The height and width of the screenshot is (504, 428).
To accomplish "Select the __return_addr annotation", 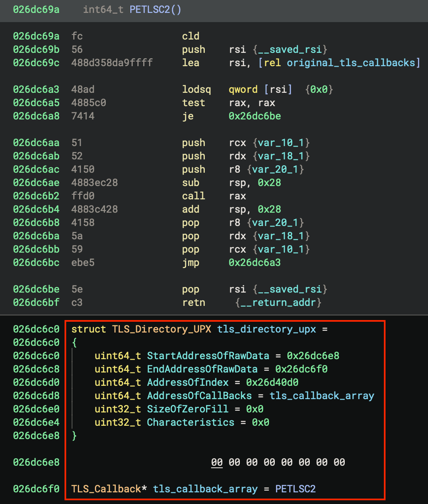I will pos(279,303).
